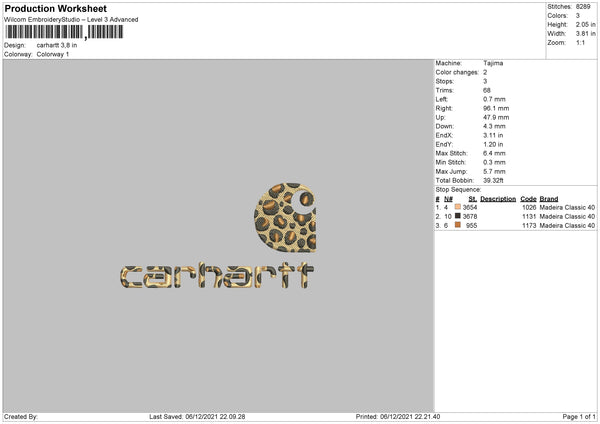Click the Color changes value 2
The image size is (600, 424).
485,72
